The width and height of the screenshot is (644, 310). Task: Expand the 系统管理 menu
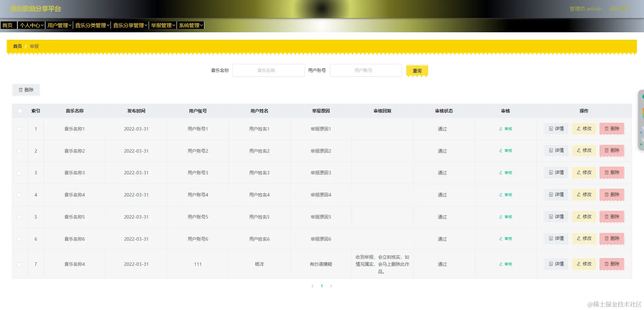click(191, 25)
